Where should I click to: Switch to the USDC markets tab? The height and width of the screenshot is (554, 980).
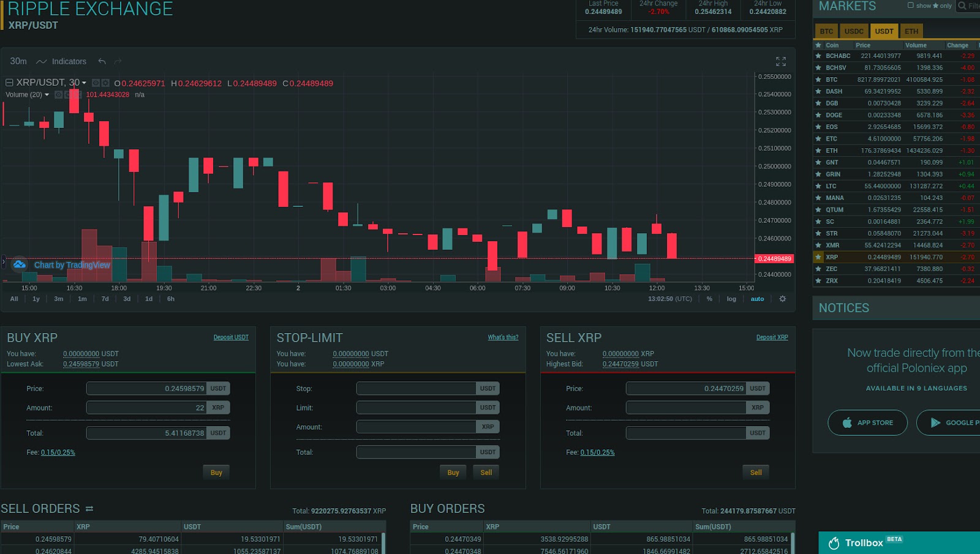point(854,31)
